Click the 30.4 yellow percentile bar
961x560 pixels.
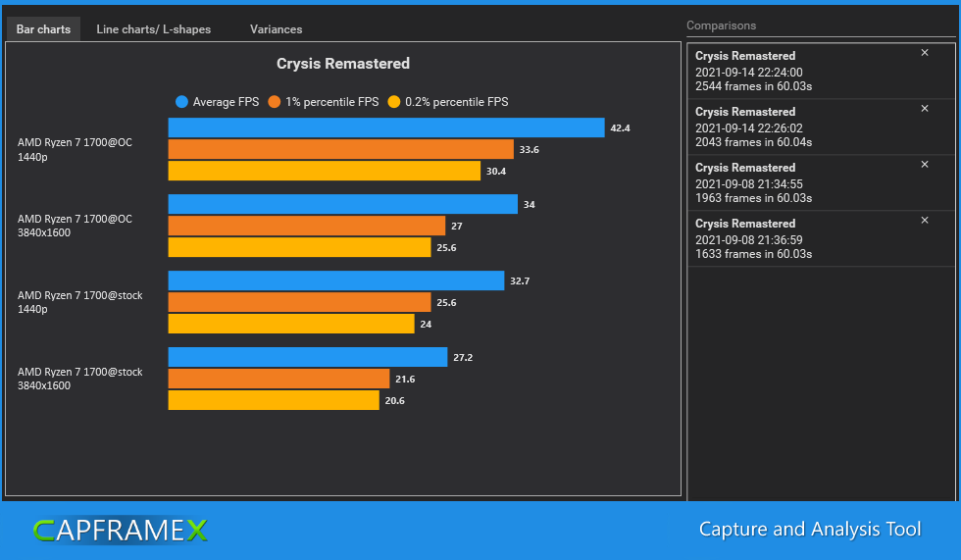325,171
